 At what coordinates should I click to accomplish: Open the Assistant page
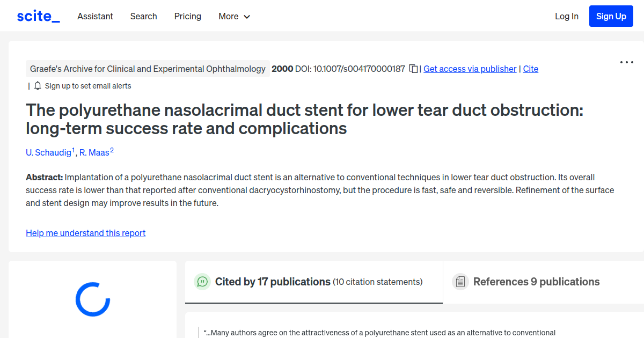pyautogui.click(x=95, y=17)
